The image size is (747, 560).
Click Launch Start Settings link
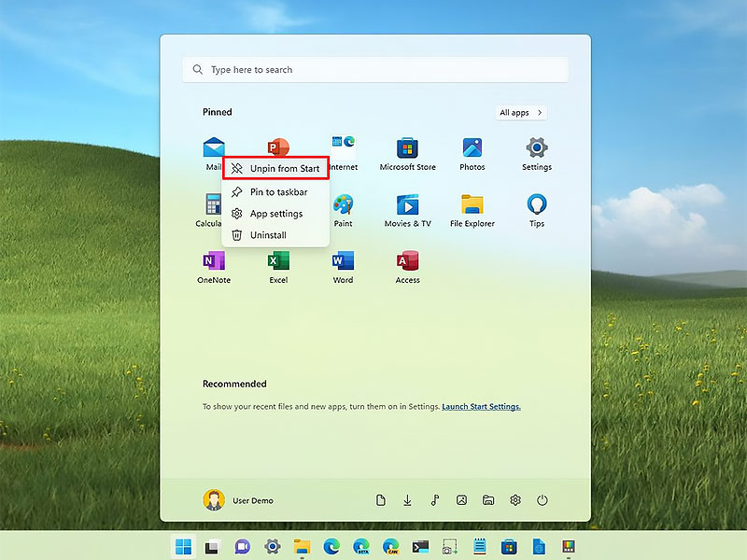click(481, 406)
